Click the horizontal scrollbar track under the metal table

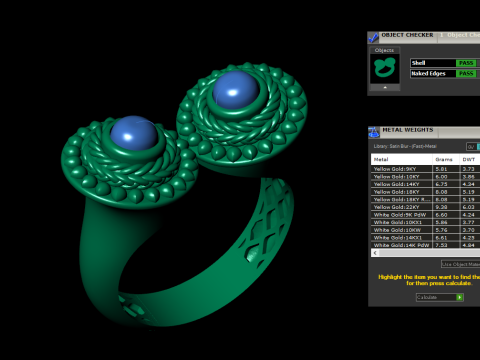[x=430, y=253]
